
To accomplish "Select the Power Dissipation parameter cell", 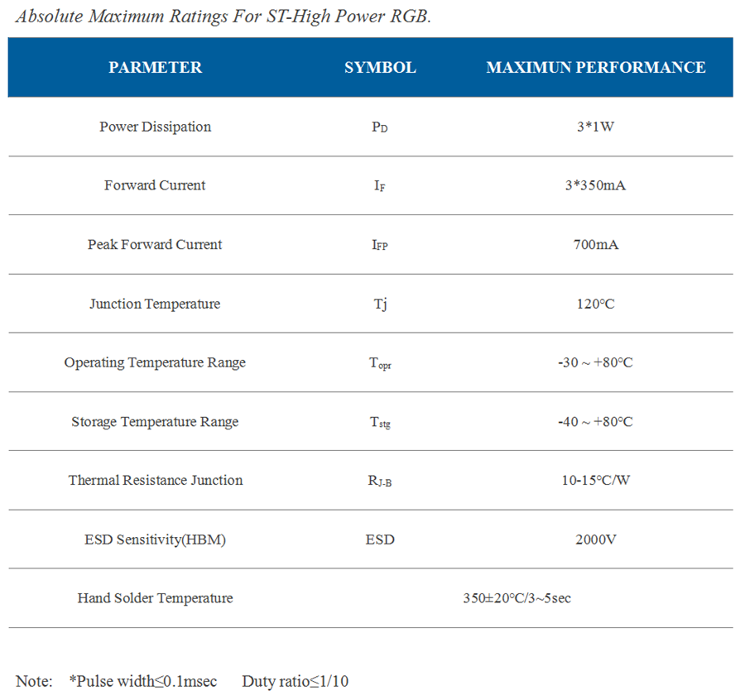I will (155, 127).
